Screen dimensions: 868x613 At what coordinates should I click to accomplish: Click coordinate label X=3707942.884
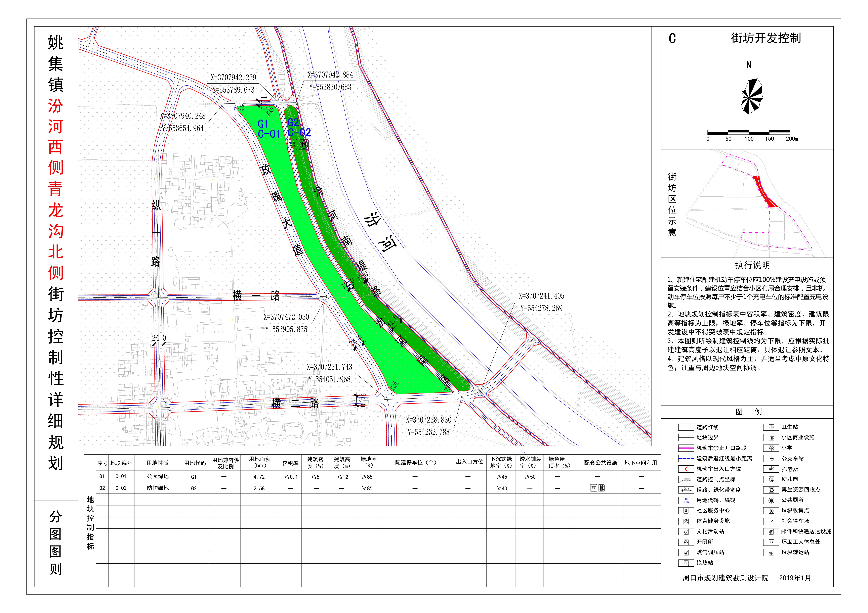coord(330,75)
